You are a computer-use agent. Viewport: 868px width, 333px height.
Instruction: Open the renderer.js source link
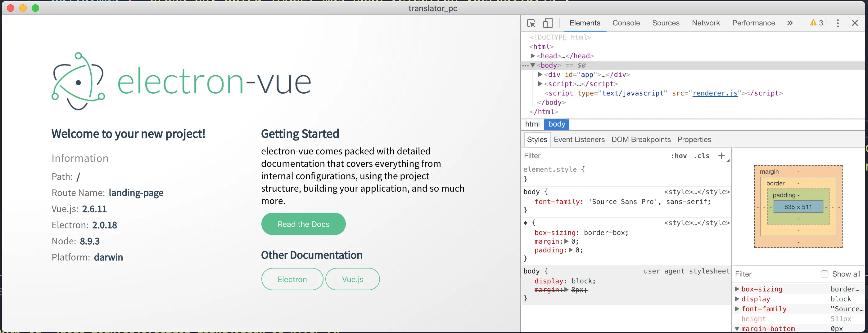[715, 93]
